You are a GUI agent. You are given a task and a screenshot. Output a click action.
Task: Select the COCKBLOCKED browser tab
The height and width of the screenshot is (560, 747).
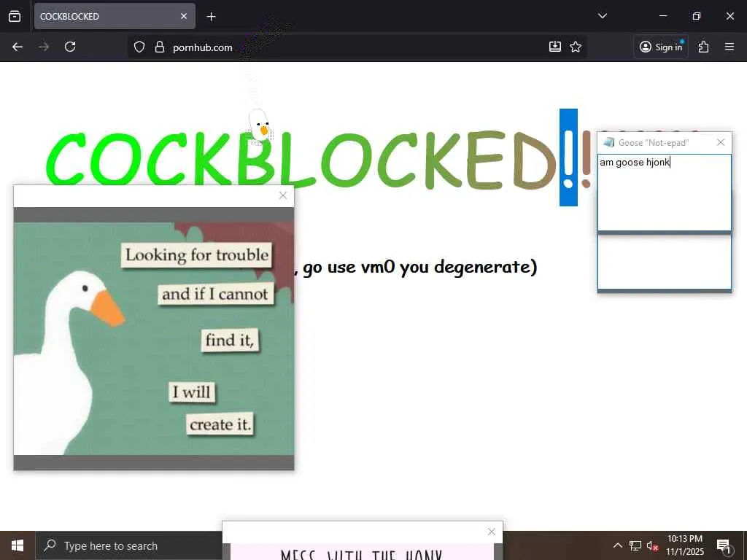point(115,16)
